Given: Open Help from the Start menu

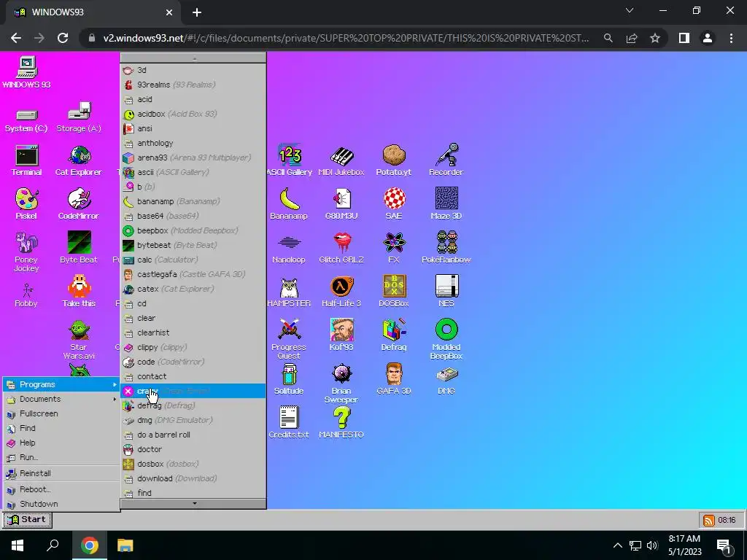Looking at the screenshot, I should pyautogui.click(x=61, y=443).
